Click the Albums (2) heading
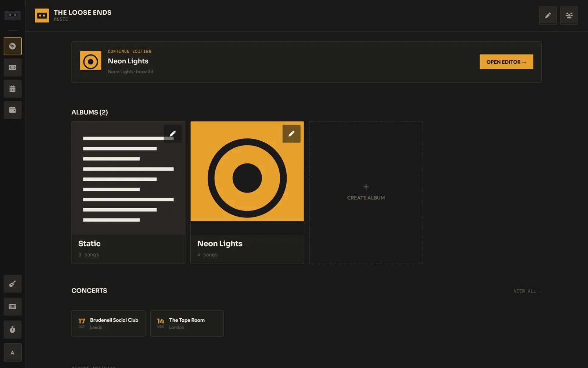This screenshot has height=368, width=588. [90, 112]
